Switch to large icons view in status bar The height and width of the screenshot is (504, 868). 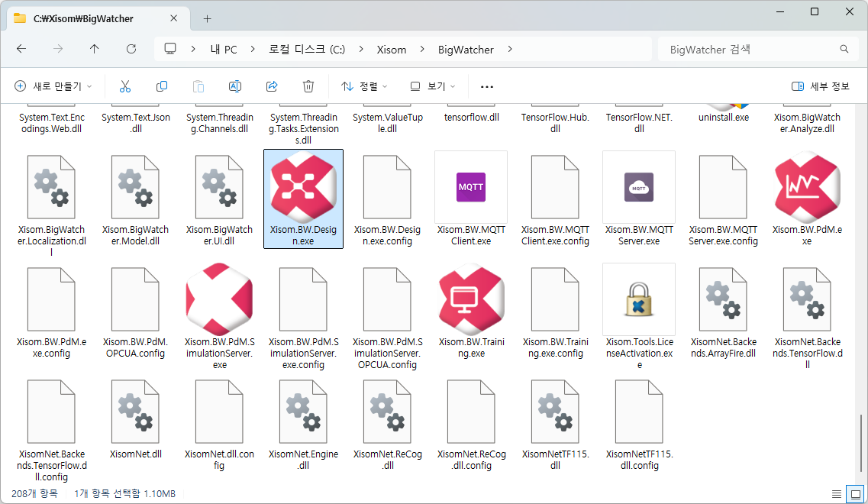[x=856, y=493]
